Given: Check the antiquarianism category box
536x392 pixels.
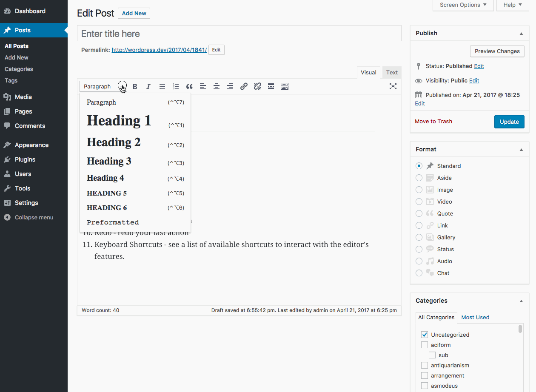Looking at the screenshot, I should (425, 365).
